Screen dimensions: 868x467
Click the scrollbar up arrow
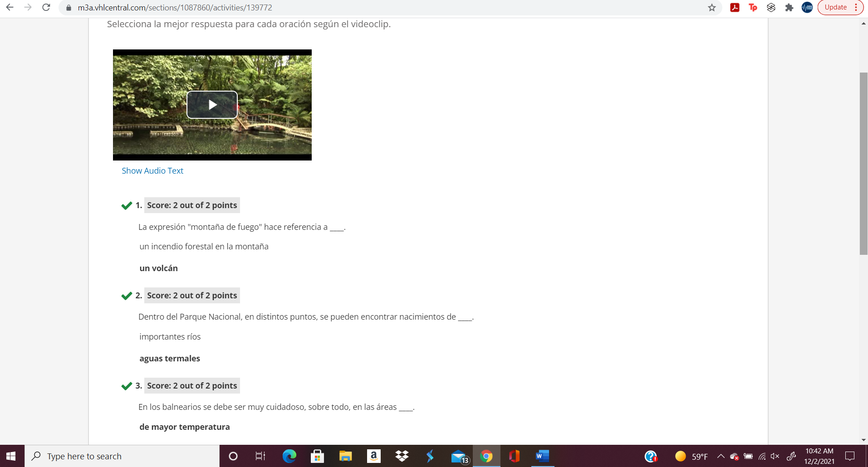click(863, 24)
